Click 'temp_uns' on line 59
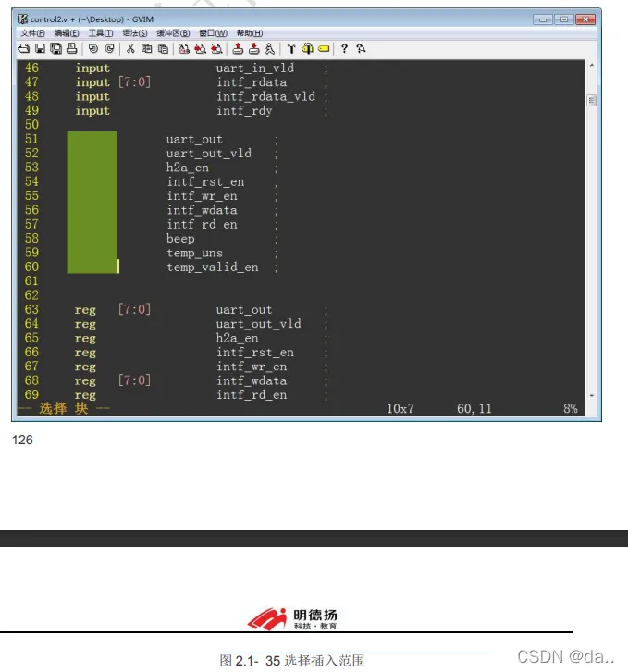This screenshot has height=672, width=628. tap(194, 254)
